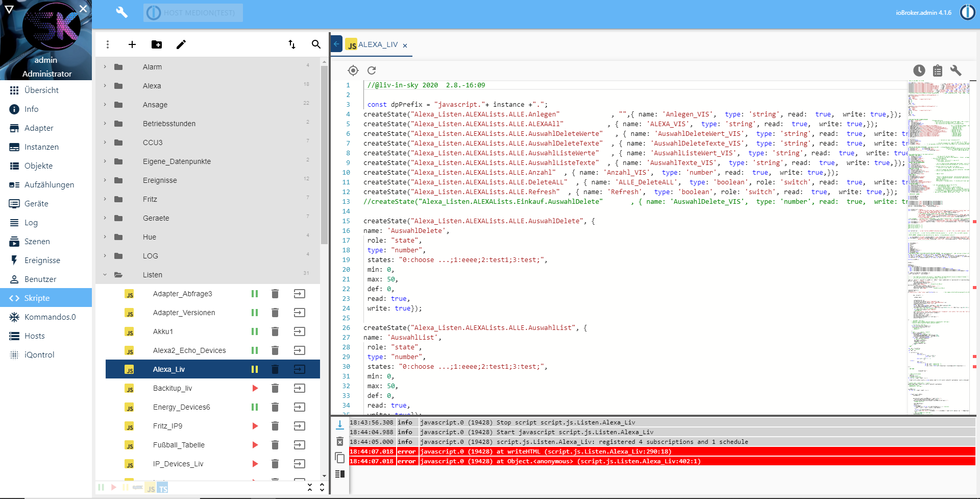Open Kommandos.0 in sidebar
The width and height of the screenshot is (980, 499).
46,317
